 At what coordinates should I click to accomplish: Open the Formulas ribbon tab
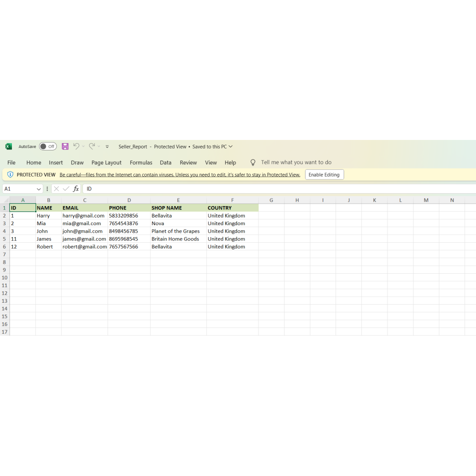pyautogui.click(x=141, y=162)
